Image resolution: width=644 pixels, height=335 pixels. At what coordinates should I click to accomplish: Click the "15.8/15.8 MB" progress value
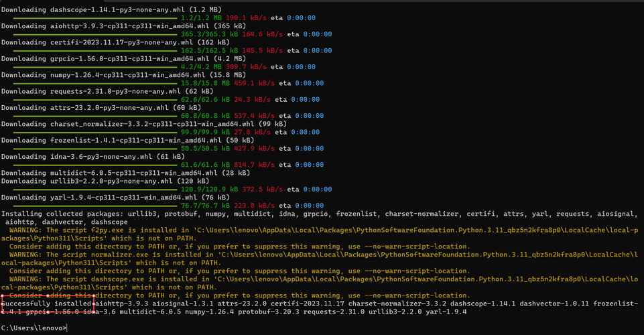point(205,83)
